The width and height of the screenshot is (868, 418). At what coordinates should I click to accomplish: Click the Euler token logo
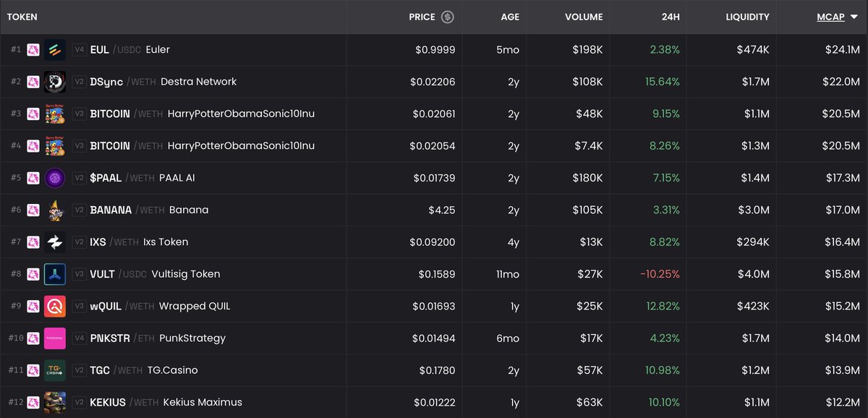click(55, 50)
